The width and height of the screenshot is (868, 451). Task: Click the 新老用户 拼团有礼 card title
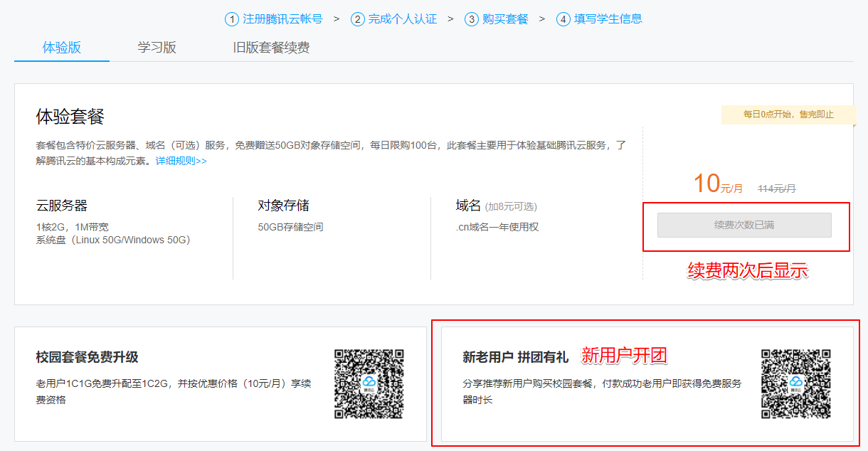pos(515,357)
